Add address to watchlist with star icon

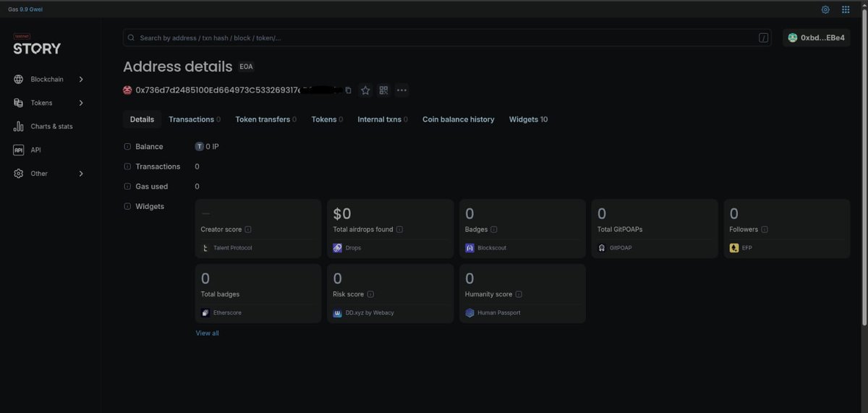click(365, 90)
